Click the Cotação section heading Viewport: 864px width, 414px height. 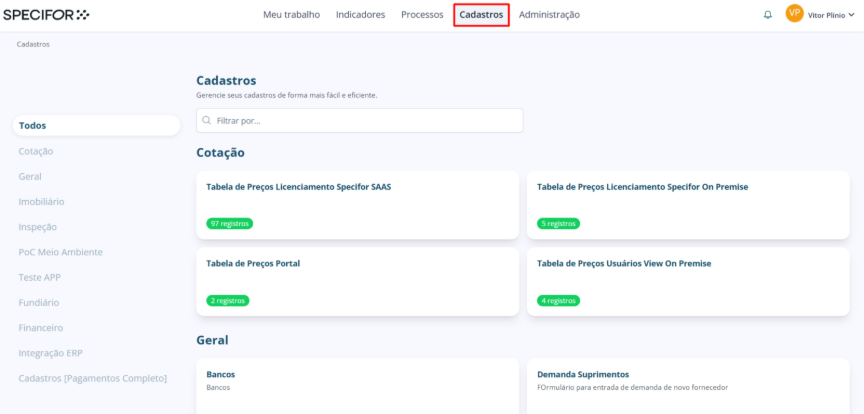click(220, 153)
